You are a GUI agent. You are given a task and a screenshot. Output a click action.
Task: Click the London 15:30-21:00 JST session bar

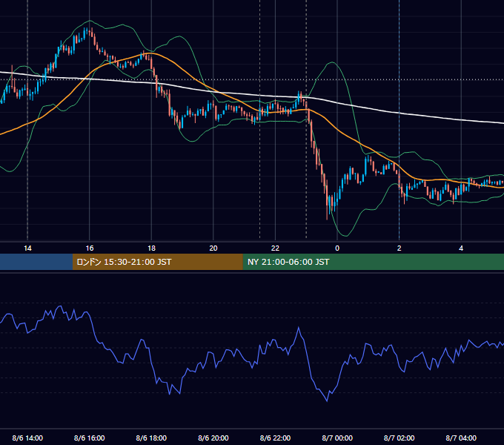(x=157, y=262)
